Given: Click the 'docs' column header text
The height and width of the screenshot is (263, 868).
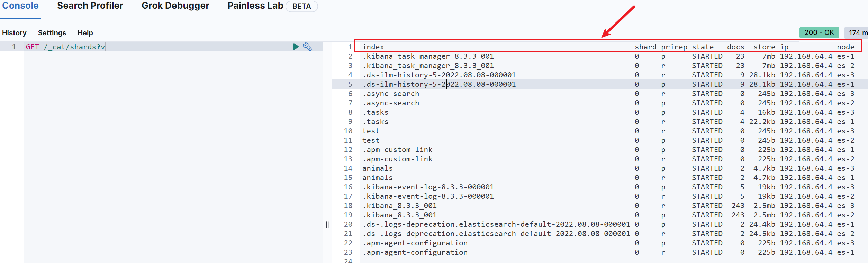Looking at the screenshot, I should 735,47.
